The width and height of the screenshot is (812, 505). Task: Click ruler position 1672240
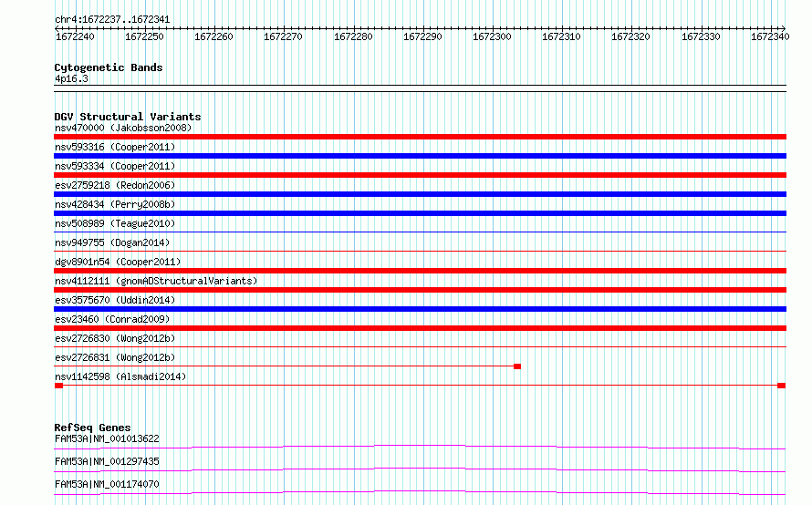[75, 36]
